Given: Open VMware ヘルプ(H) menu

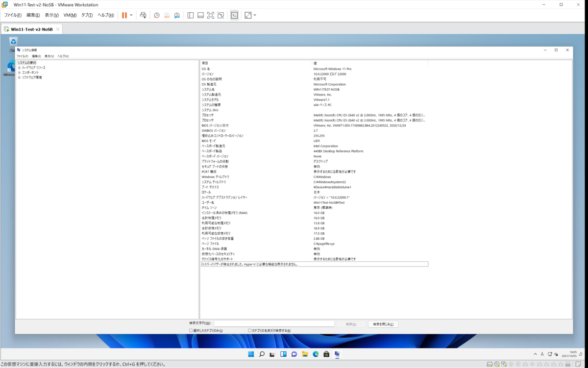Looking at the screenshot, I should click(x=106, y=15).
